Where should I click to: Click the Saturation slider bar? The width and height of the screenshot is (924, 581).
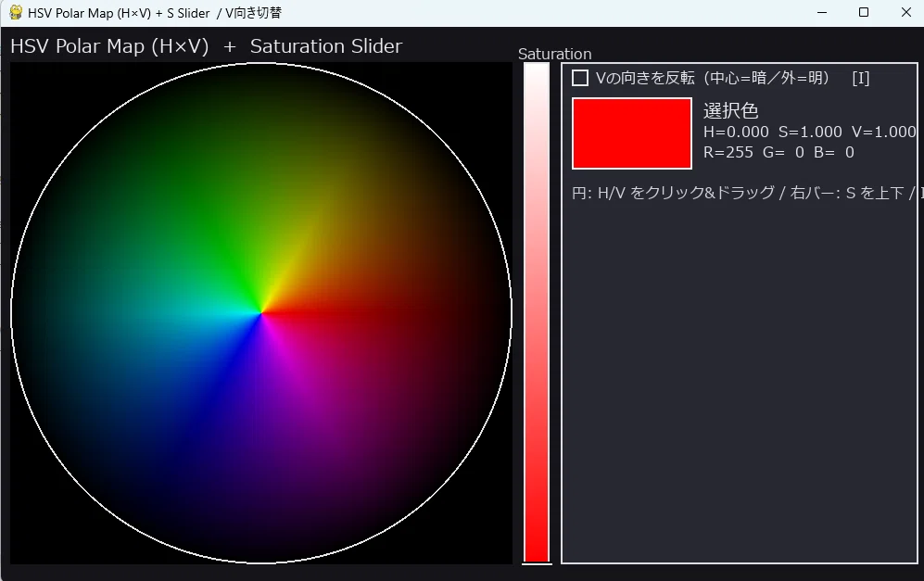click(537, 313)
